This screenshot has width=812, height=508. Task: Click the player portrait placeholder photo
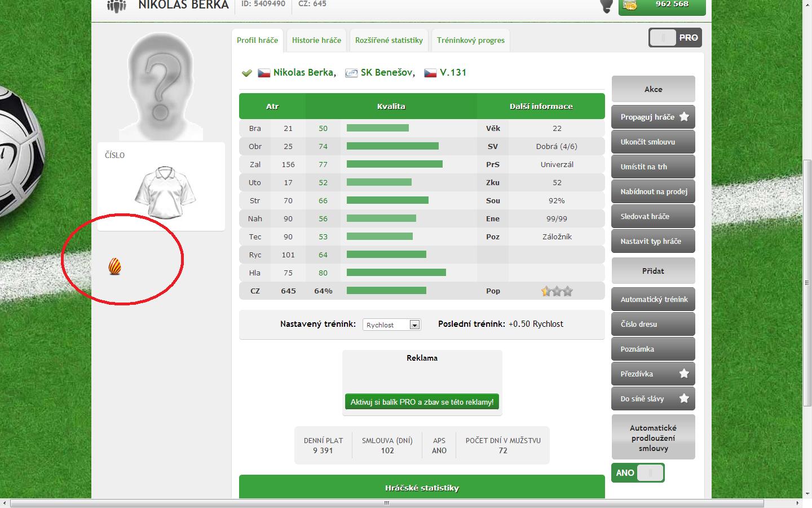pos(161,86)
